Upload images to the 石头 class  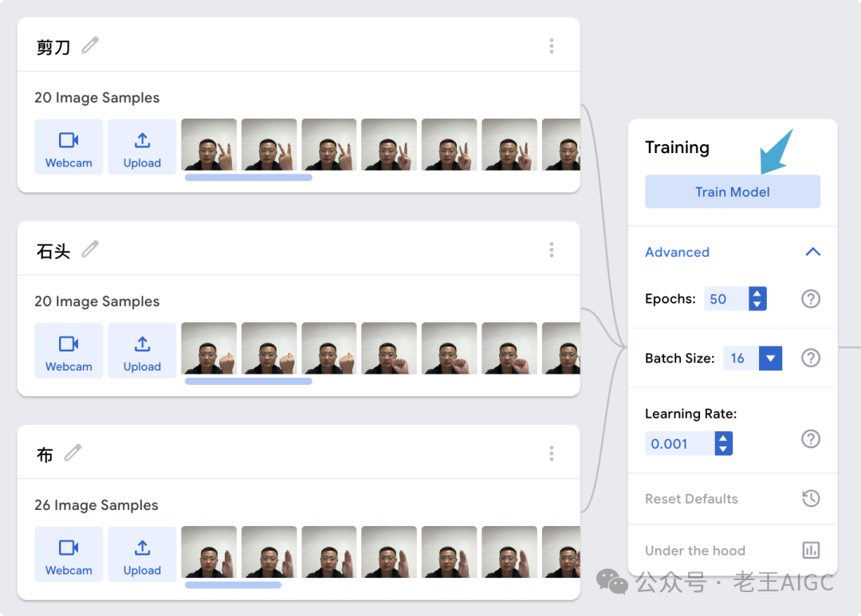coord(142,351)
